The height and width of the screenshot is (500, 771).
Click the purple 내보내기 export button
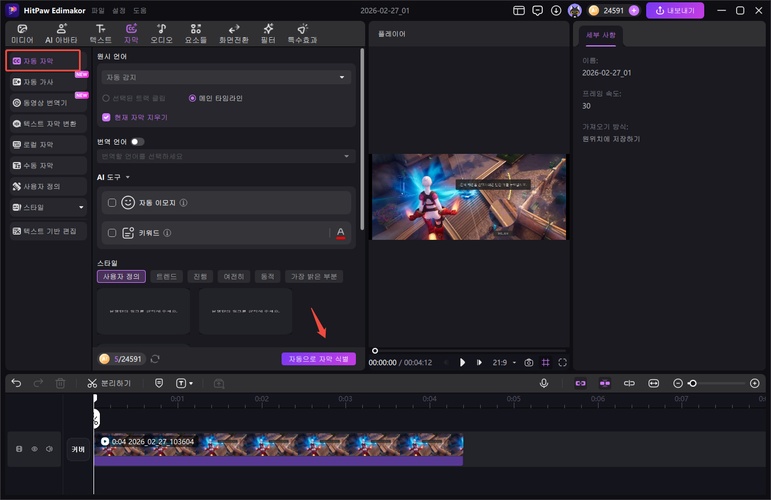(x=674, y=11)
